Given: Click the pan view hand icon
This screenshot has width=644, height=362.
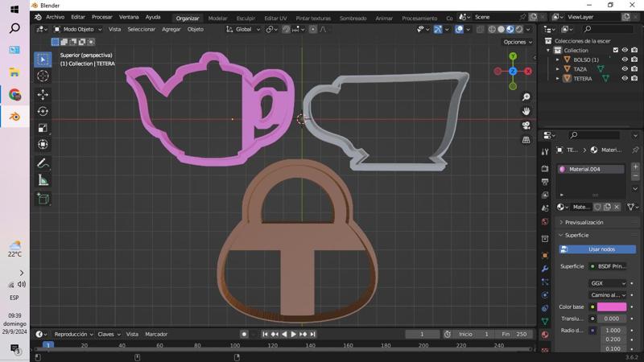Looking at the screenshot, I should [526, 111].
